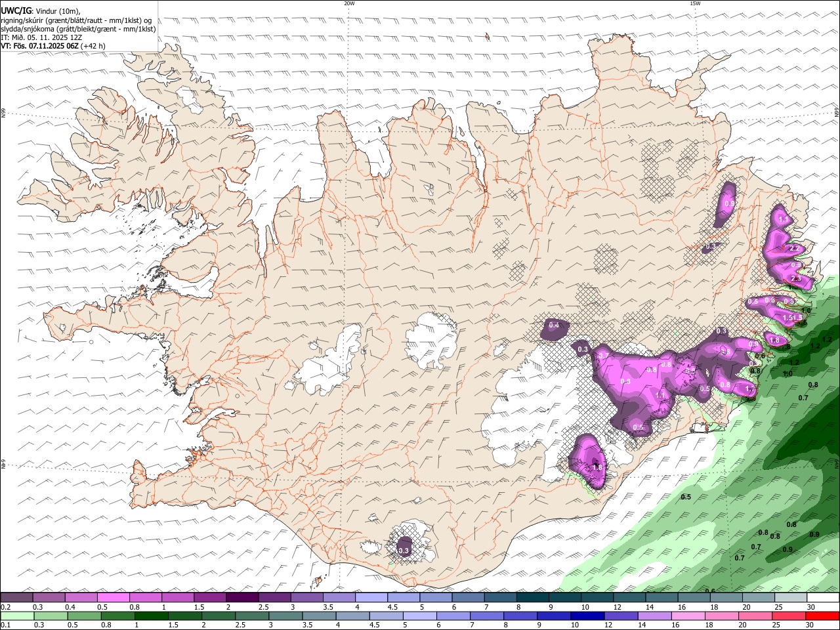The height and width of the screenshot is (630, 840).
Task: Click the upper legend swatch labeled 0.2
Action: 17,597
